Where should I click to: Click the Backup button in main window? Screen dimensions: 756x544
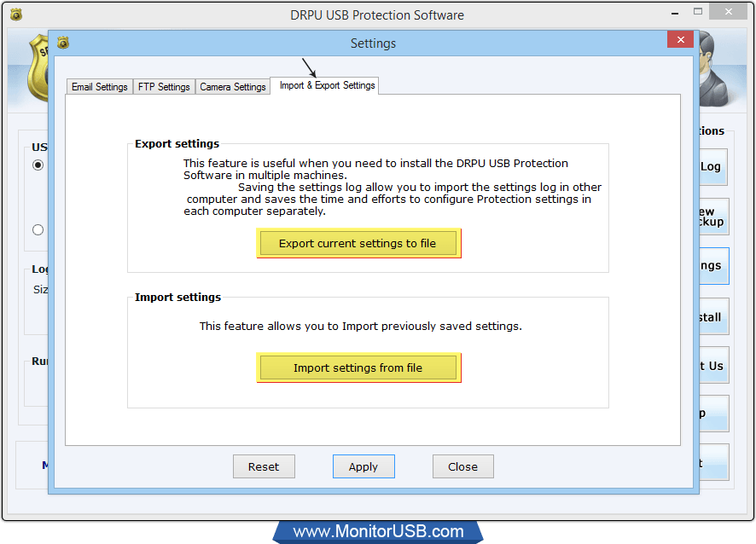click(713, 217)
